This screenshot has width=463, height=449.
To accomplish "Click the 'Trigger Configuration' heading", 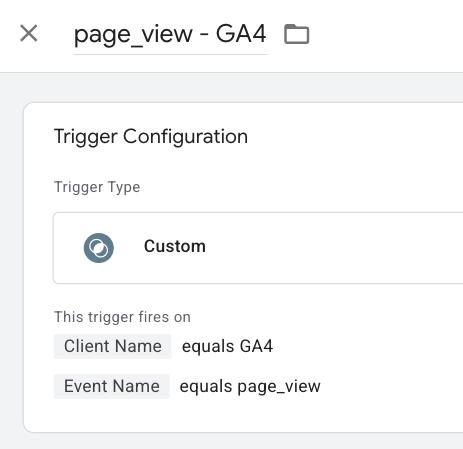I will coord(151,137).
